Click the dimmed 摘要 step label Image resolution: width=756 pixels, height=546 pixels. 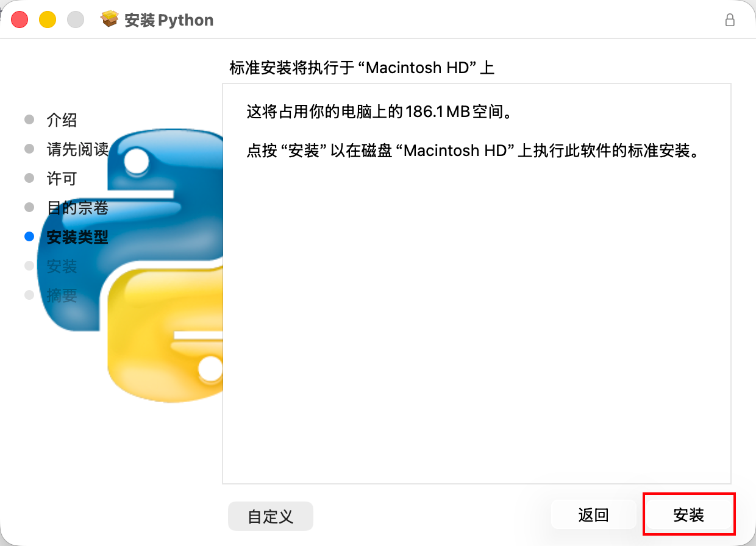point(62,296)
